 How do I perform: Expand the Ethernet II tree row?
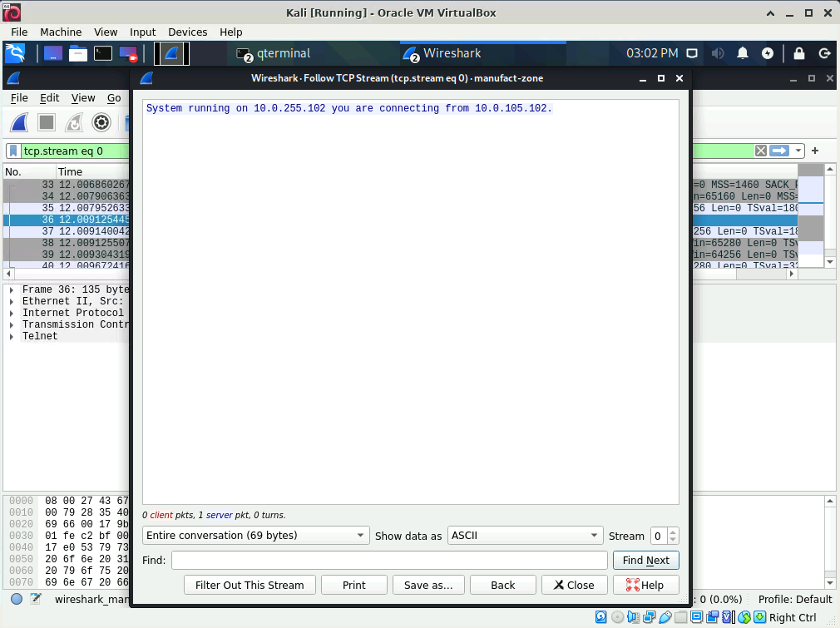(12, 302)
